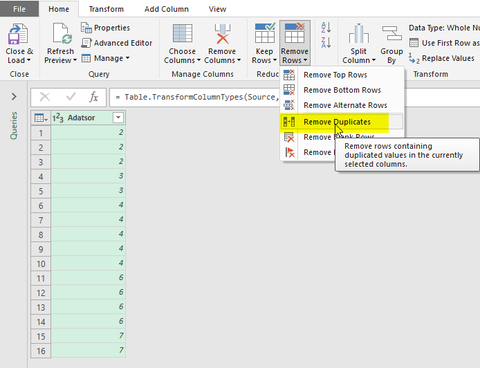
Task: Click the Close & Load icon
Action: pyautogui.click(x=18, y=34)
